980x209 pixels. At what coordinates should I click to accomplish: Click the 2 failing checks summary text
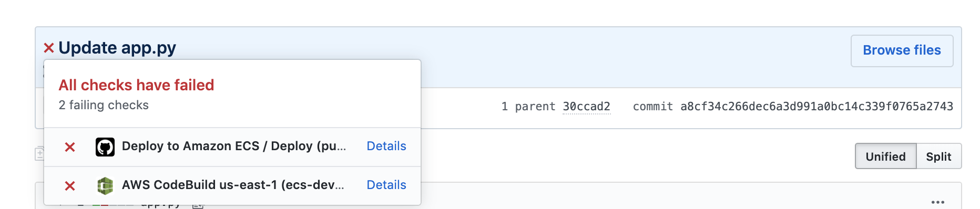[x=104, y=105]
